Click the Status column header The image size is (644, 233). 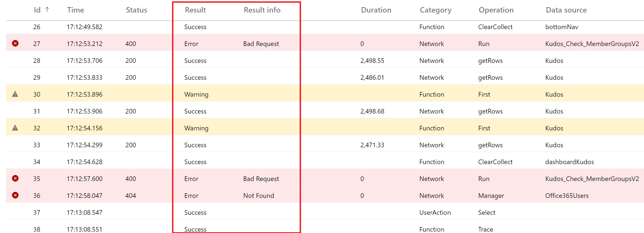point(136,10)
